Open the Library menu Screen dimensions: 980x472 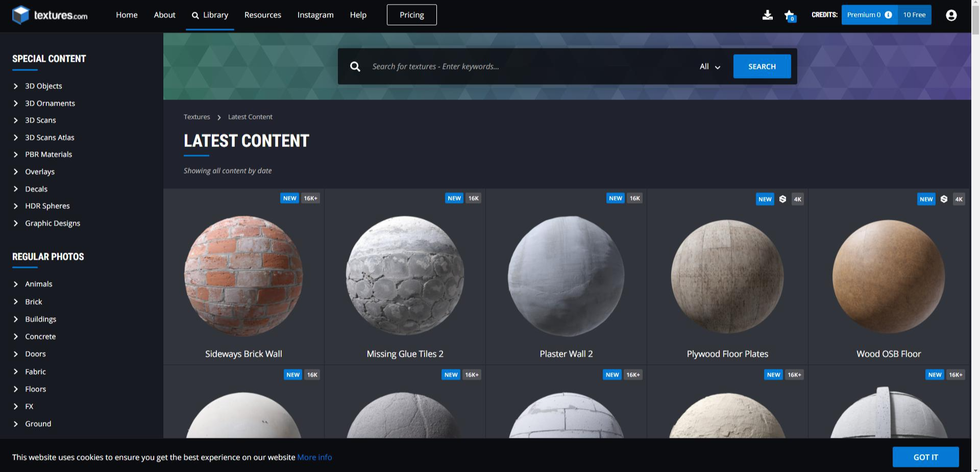click(210, 15)
